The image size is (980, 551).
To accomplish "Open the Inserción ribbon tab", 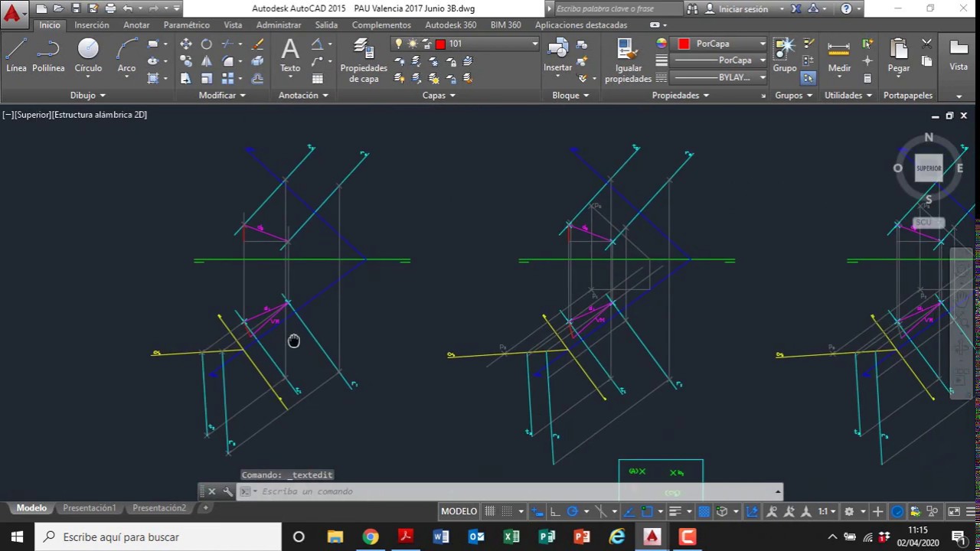I will click(x=92, y=25).
